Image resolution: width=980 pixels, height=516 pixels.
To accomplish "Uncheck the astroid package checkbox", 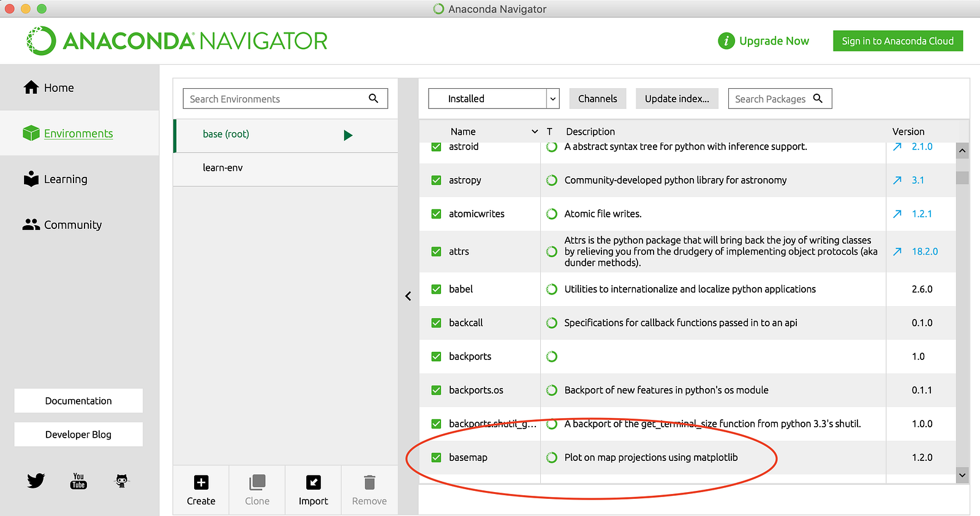I will 436,147.
